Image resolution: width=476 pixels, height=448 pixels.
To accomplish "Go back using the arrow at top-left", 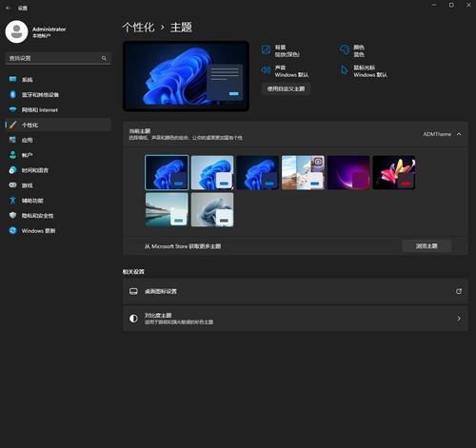I will point(9,9).
